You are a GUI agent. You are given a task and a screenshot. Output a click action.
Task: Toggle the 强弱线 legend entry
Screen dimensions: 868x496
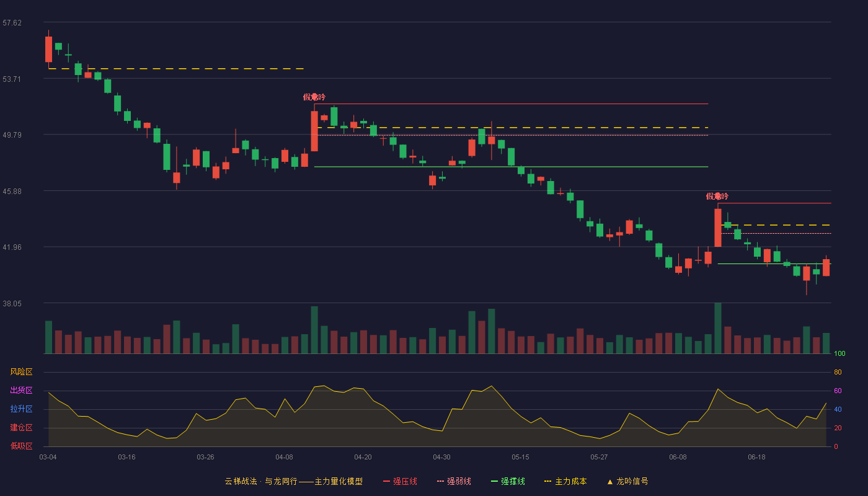(x=454, y=481)
